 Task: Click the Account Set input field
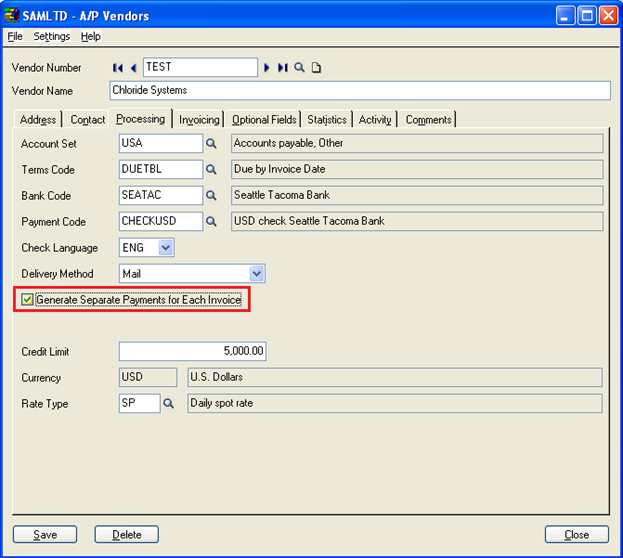[x=161, y=143]
